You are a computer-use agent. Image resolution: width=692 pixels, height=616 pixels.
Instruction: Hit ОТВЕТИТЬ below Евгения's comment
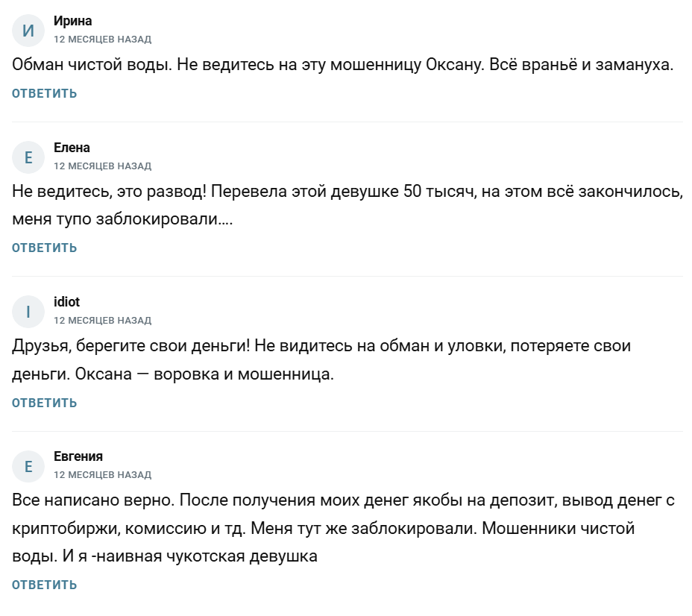coord(44,585)
